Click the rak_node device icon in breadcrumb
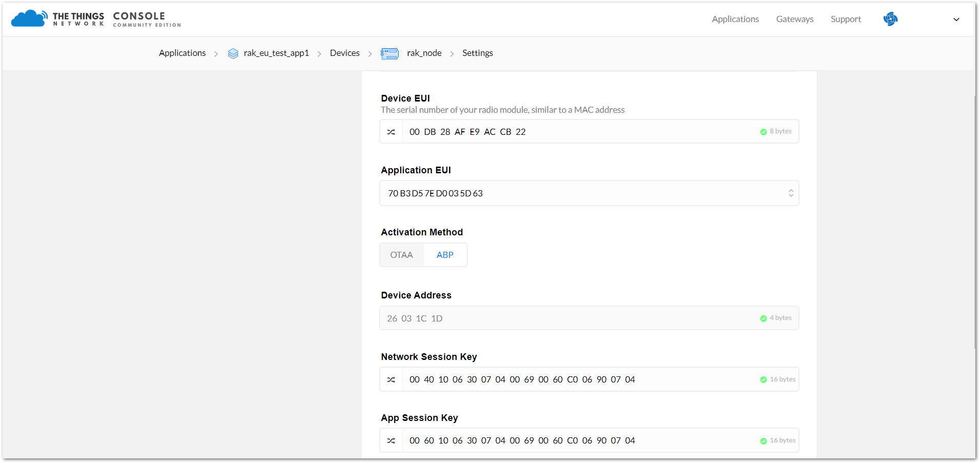Image resolution: width=980 pixels, height=463 pixels. click(x=390, y=53)
